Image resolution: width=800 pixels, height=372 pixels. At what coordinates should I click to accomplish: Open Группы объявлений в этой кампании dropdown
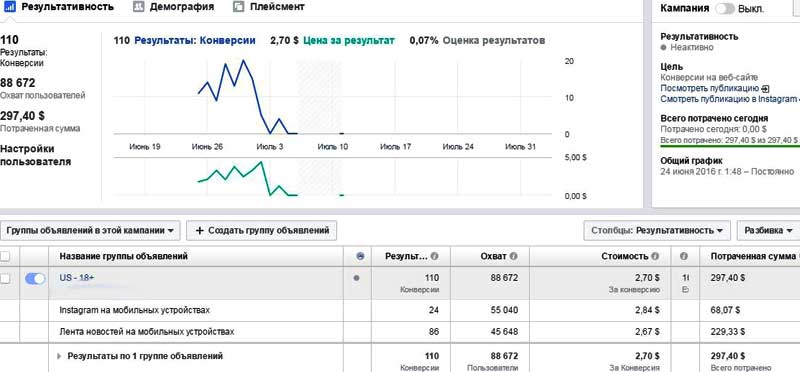pyautogui.click(x=90, y=231)
